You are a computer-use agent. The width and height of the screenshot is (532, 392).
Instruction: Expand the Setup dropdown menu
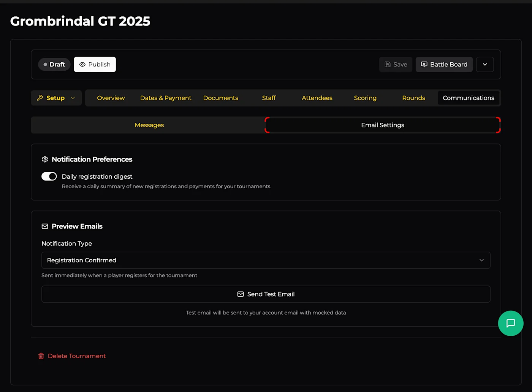click(56, 98)
